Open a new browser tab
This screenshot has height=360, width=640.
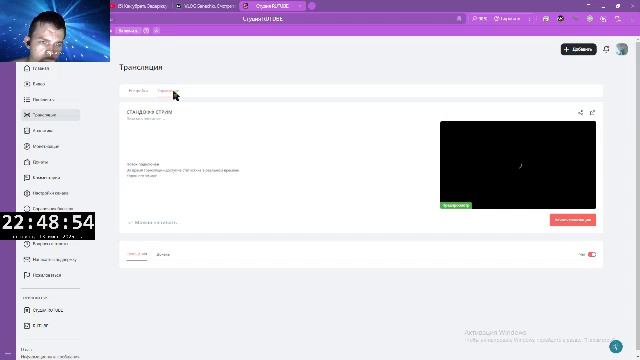pos(312,6)
